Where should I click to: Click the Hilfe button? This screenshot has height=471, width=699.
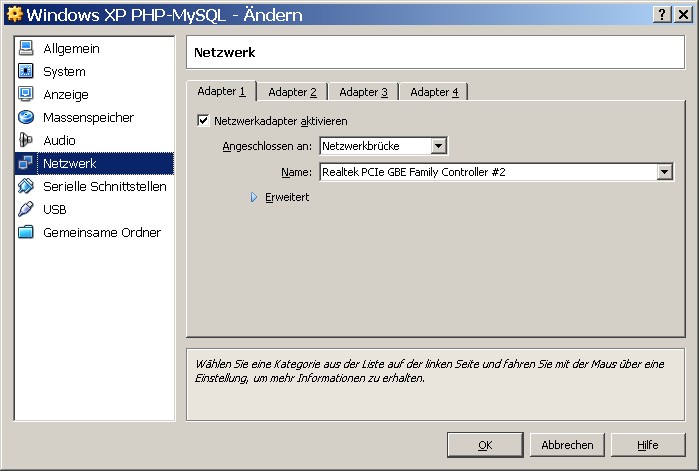tap(648, 445)
